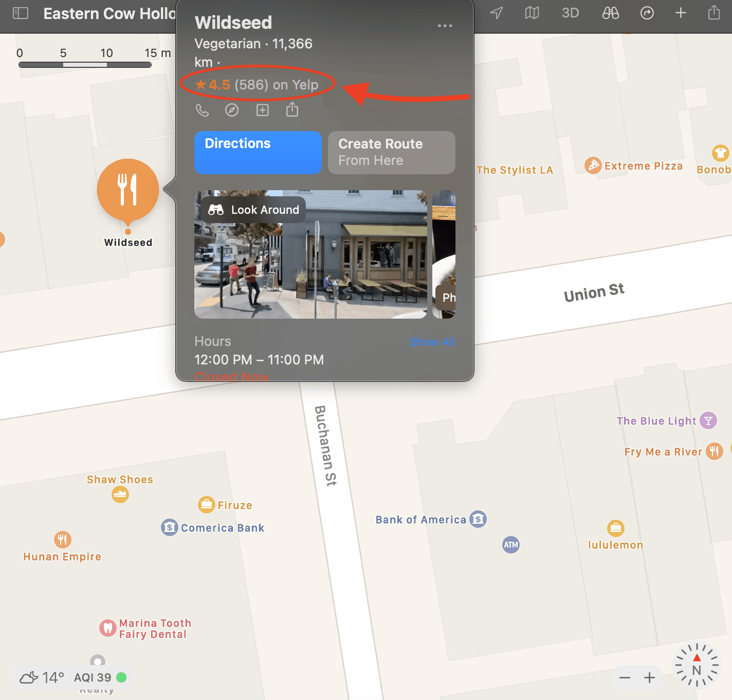
Task: Click Create Route From Here button
Action: [x=391, y=152]
